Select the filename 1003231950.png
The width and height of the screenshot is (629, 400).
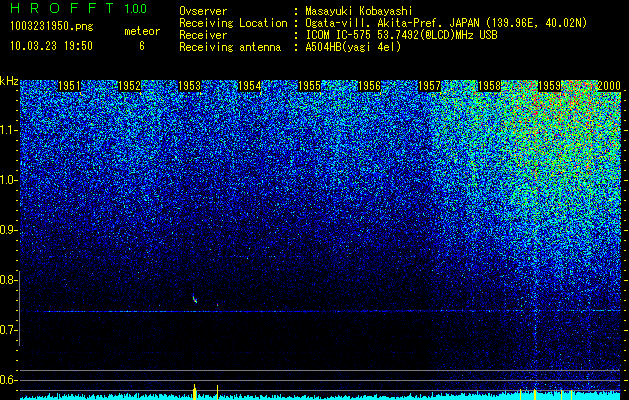(52, 26)
